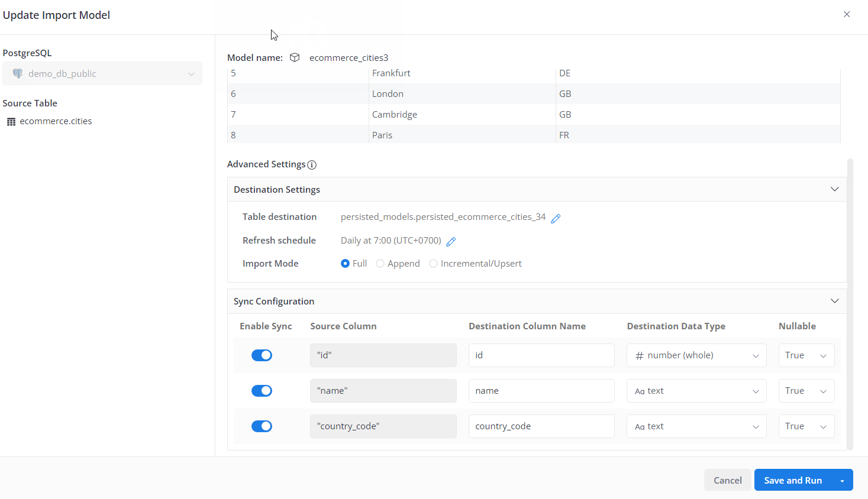Open the demo_db_public database dropdown
This screenshot has width=868, height=499.
[x=102, y=74]
